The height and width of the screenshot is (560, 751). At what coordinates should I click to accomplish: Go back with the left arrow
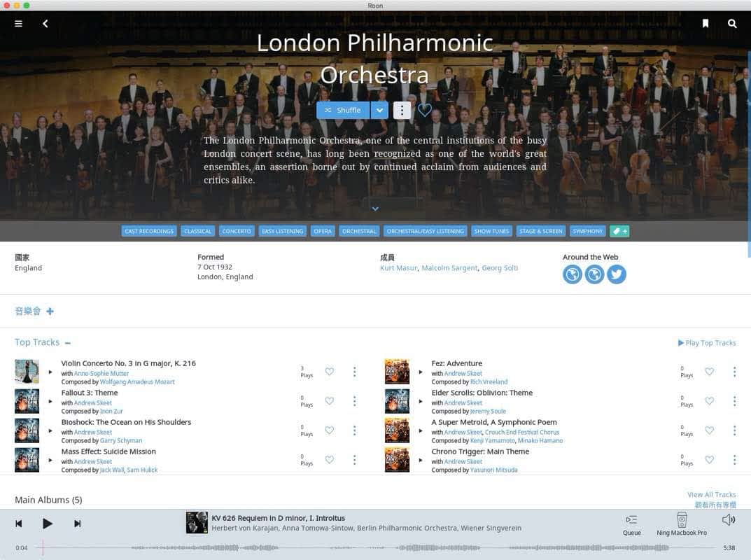[45, 24]
